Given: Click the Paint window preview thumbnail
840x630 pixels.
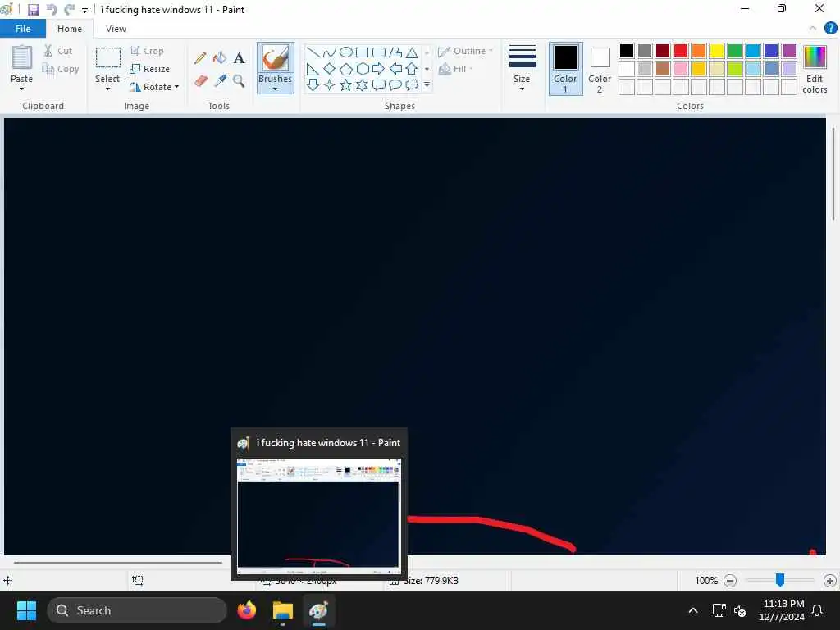Looking at the screenshot, I should [x=319, y=517].
